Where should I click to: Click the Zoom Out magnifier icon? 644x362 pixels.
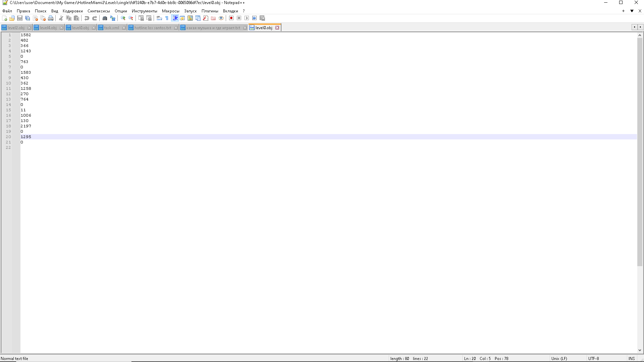click(x=131, y=18)
